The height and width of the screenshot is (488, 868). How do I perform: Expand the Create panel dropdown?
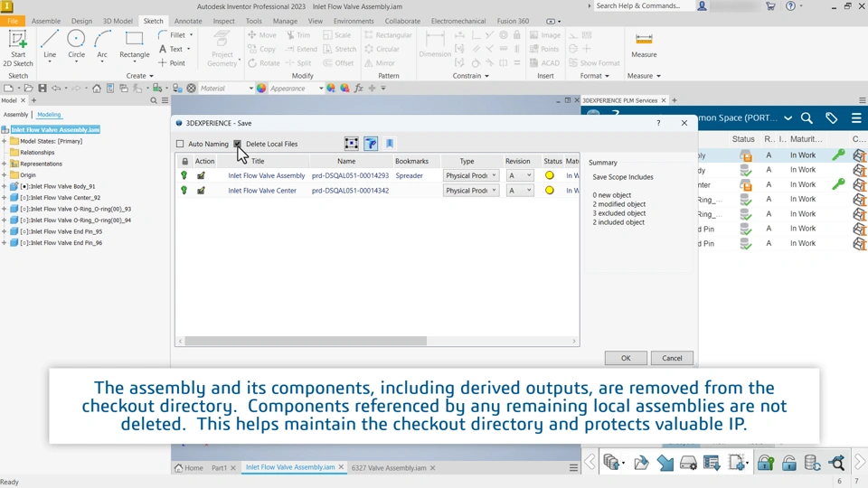point(139,76)
